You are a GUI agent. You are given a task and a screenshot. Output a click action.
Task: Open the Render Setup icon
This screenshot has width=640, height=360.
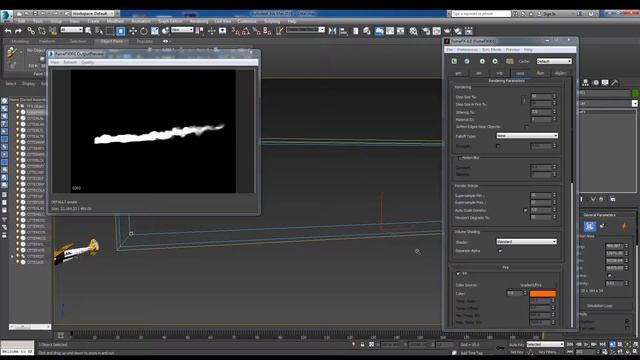click(426, 31)
